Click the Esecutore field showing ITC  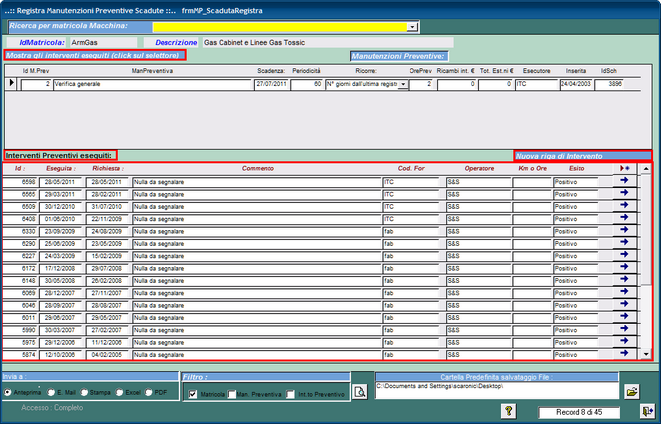tap(537, 84)
